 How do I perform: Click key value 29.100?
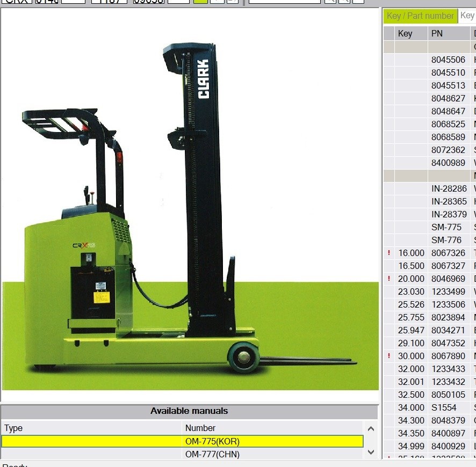coord(411,344)
